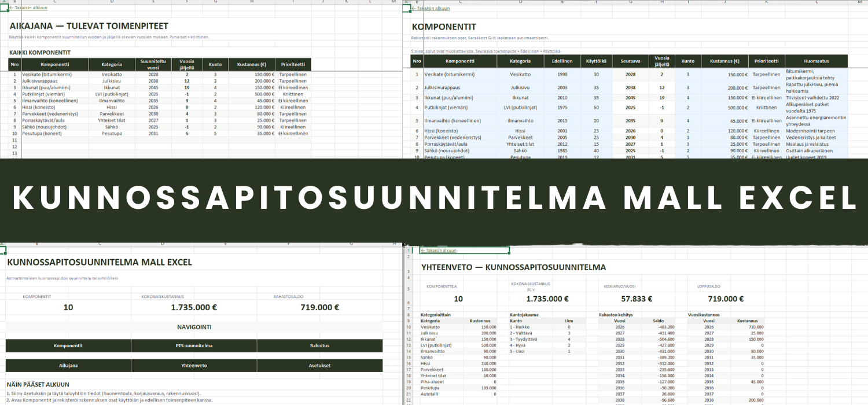Select the 'Modernisointi tarpeen' note cell
868x405 pixels.
[812, 131]
